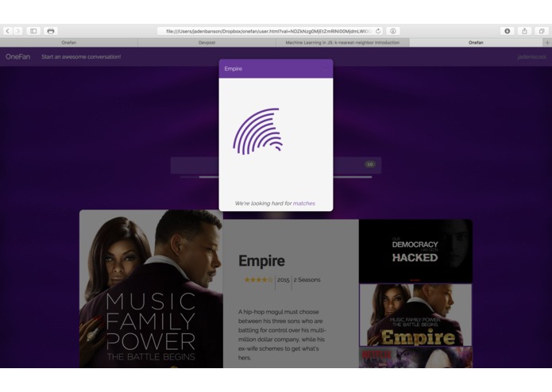Click the hip-hop mogul description text
Image resolution: width=552 pixels, height=392 pixels.
[282, 335]
